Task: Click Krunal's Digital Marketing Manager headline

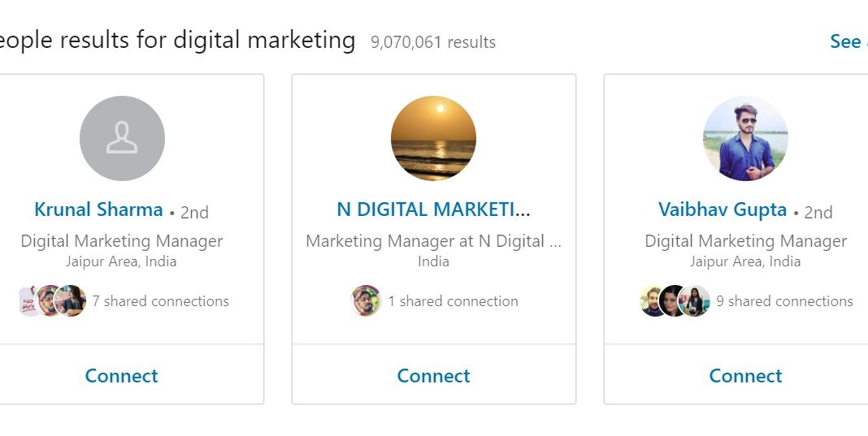Action: click(122, 241)
